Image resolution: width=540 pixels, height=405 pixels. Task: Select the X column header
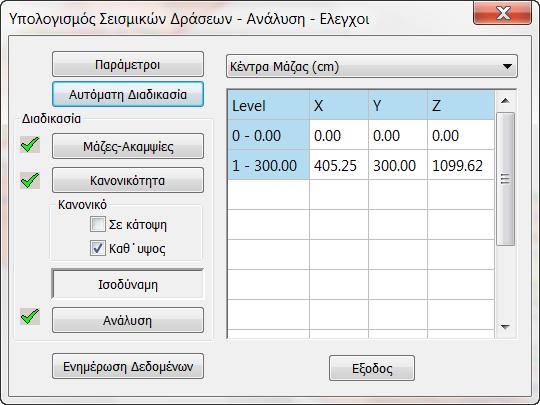[339, 105]
